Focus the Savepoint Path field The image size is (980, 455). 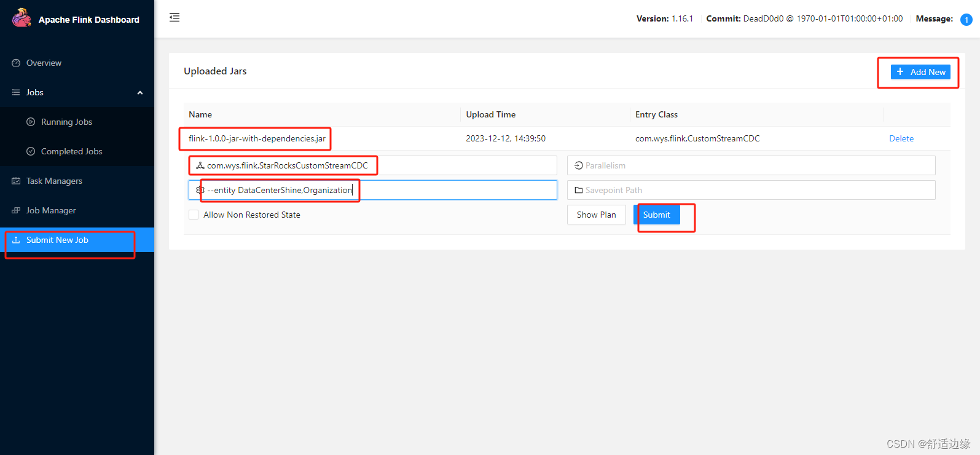pos(751,190)
